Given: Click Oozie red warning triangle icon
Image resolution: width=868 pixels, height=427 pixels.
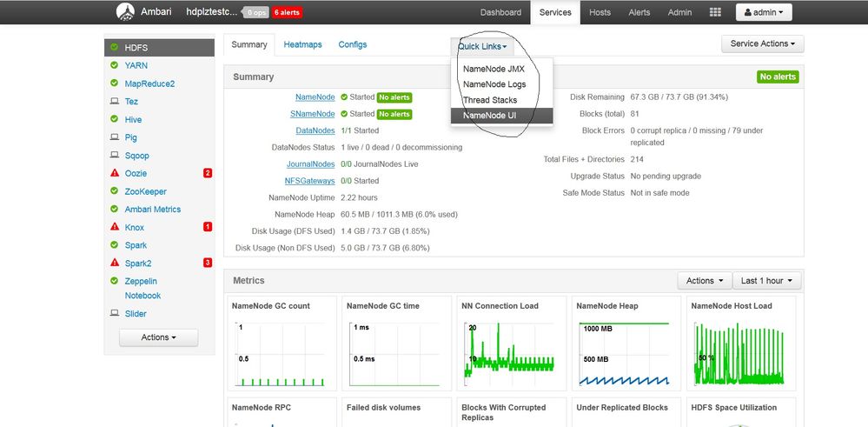Looking at the screenshot, I should (115, 173).
